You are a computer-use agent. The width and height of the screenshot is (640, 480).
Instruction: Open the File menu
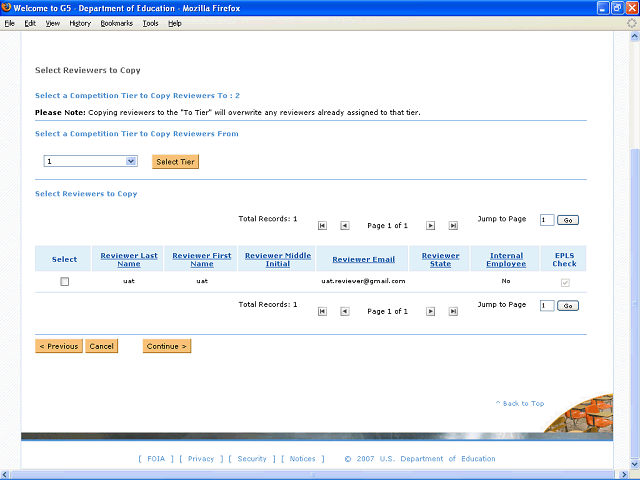coord(9,23)
